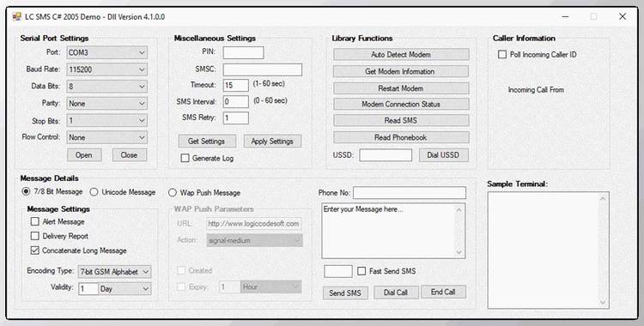Enable the Fast Send SMS checkbox
This screenshot has width=644, height=326.
[361, 271]
